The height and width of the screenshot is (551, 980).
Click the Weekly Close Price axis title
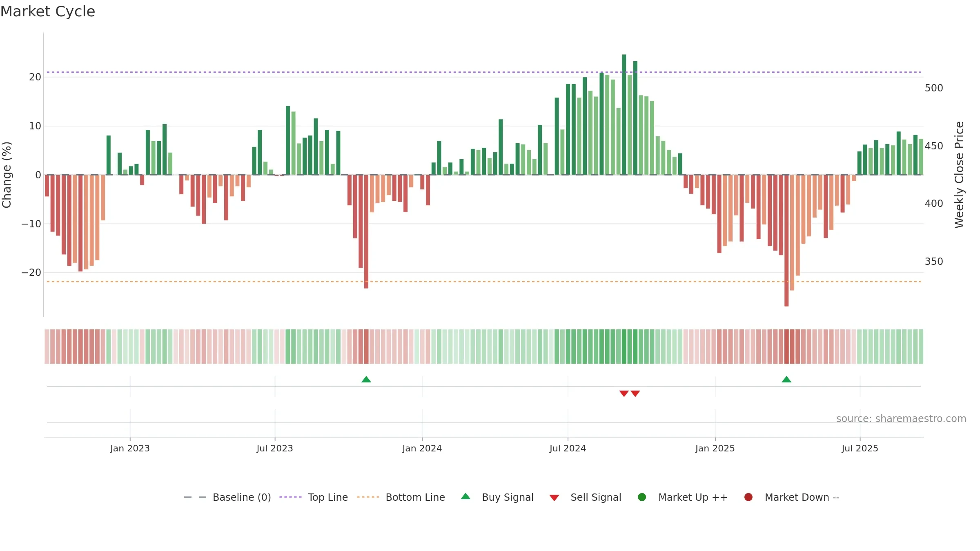coord(960,175)
